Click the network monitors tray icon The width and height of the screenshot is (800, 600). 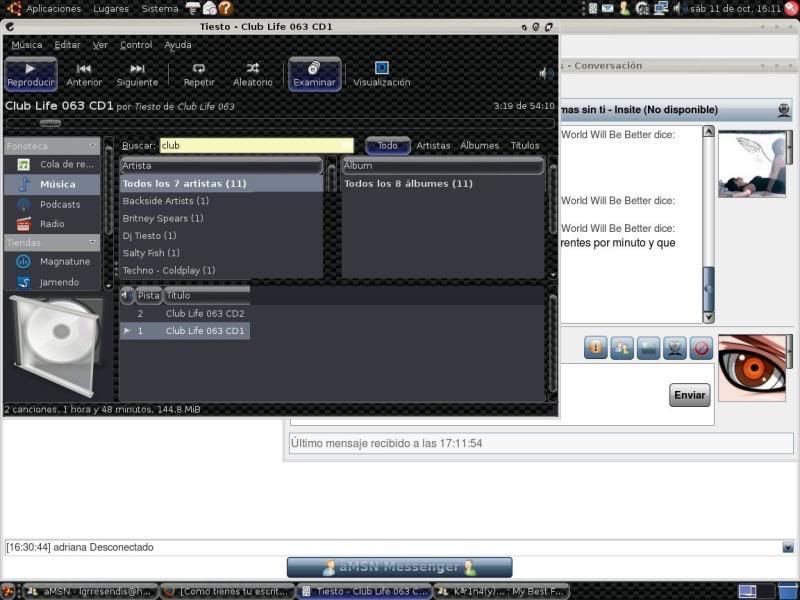661,8
